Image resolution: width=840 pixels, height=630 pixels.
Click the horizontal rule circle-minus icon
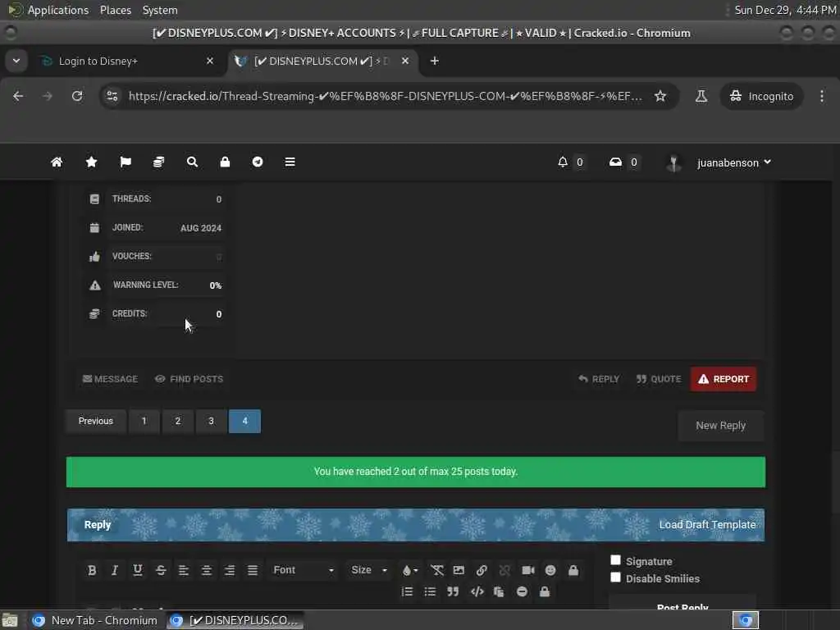point(522,591)
